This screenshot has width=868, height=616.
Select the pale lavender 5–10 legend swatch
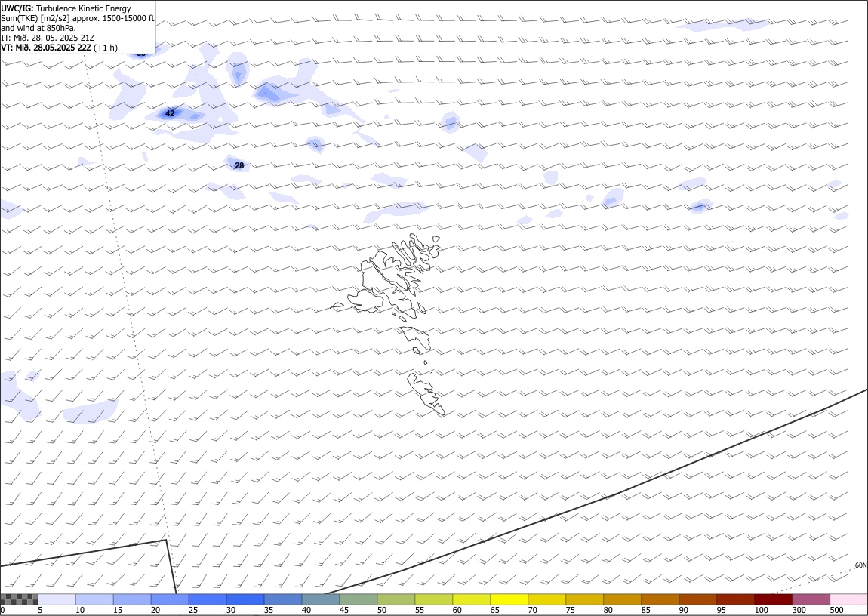pos(57,599)
